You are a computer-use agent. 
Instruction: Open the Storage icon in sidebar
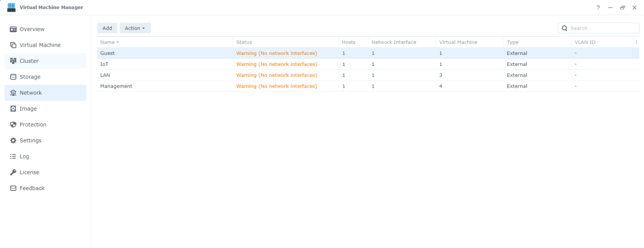[x=14, y=77]
